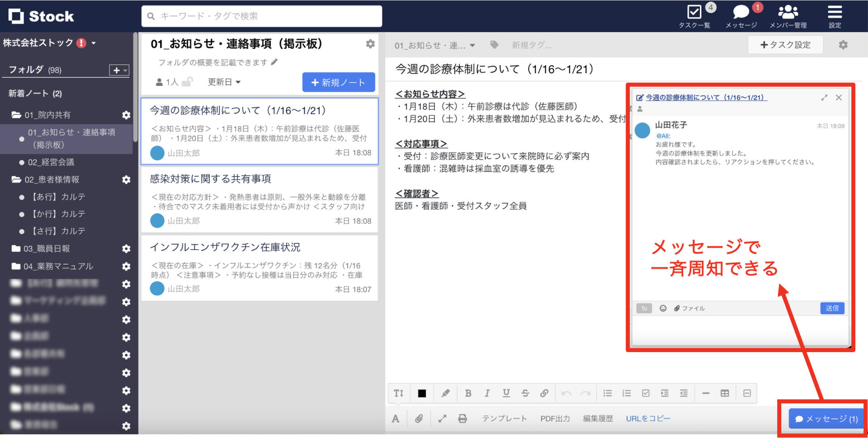Expand the 株式会社ストック account dropdown
Screen dimensions: 868x438
[94, 43]
